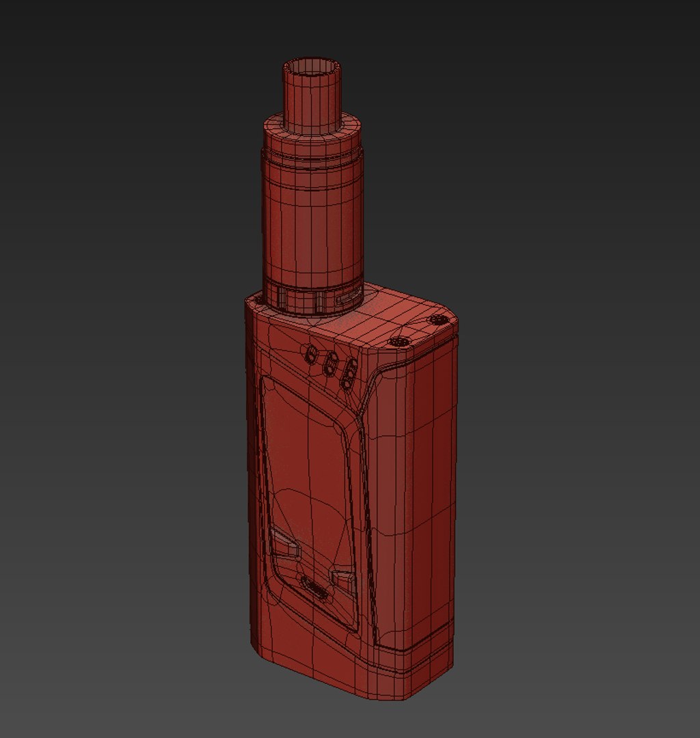Click the middle oval button of three
This screenshot has height=738, width=700.
pyautogui.click(x=332, y=363)
